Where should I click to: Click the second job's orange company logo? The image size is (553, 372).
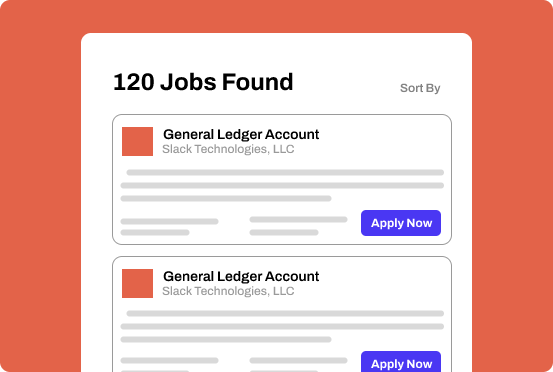(138, 283)
